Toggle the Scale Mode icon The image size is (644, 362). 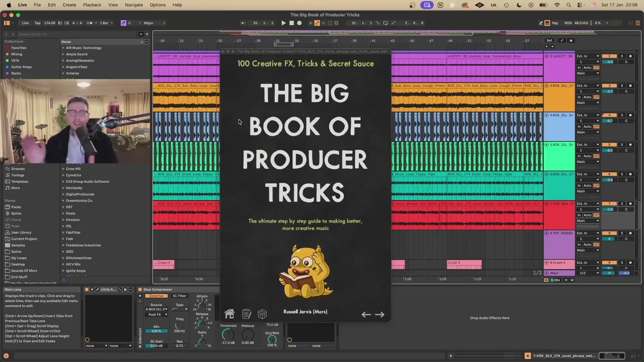pyautogui.click(x=123, y=23)
